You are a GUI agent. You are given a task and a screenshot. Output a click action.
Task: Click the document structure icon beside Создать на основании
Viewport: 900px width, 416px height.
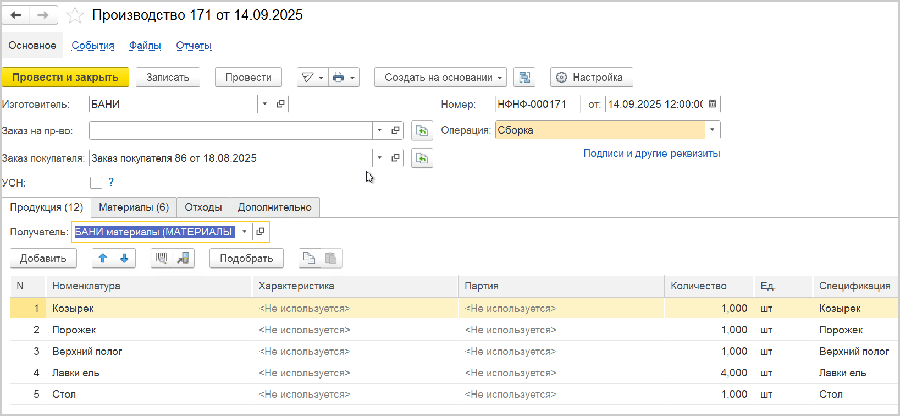click(525, 77)
